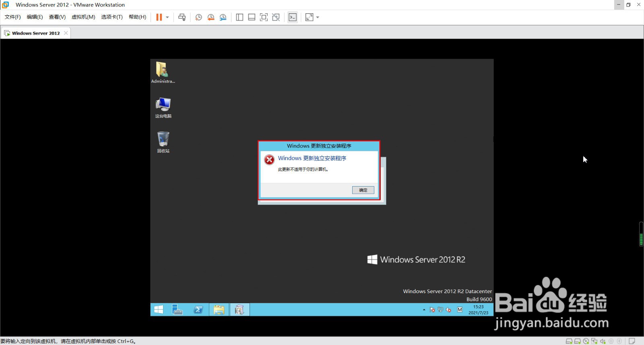Revert the virtual machine to previous snapshot
644x345 pixels.
tap(211, 17)
